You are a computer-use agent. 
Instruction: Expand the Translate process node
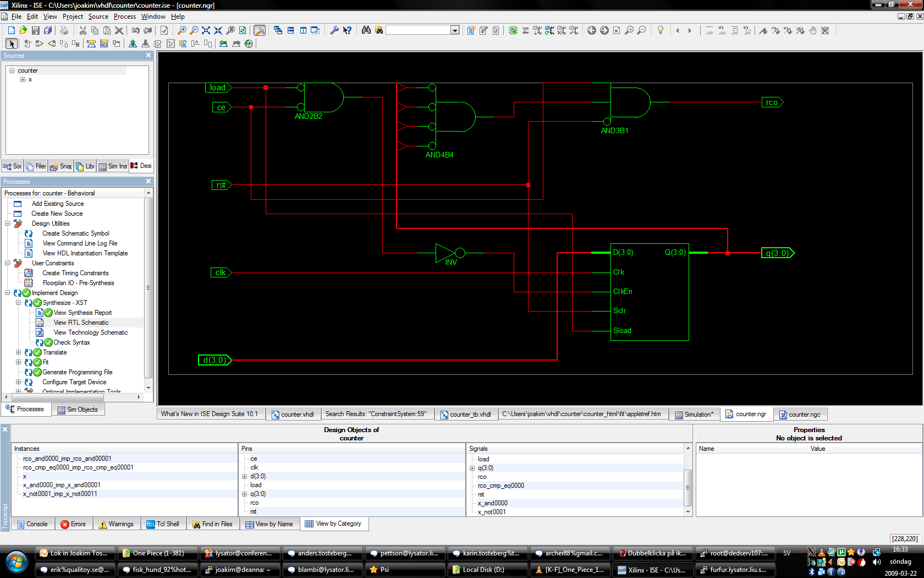pos(18,352)
